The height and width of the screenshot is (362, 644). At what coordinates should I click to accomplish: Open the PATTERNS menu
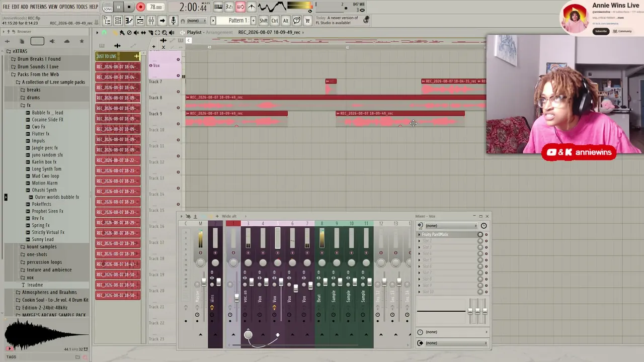tap(38, 7)
